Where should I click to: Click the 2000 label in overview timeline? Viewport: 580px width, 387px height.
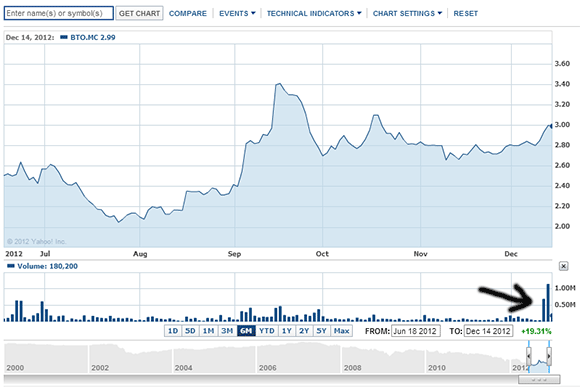click(x=15, y=368)
